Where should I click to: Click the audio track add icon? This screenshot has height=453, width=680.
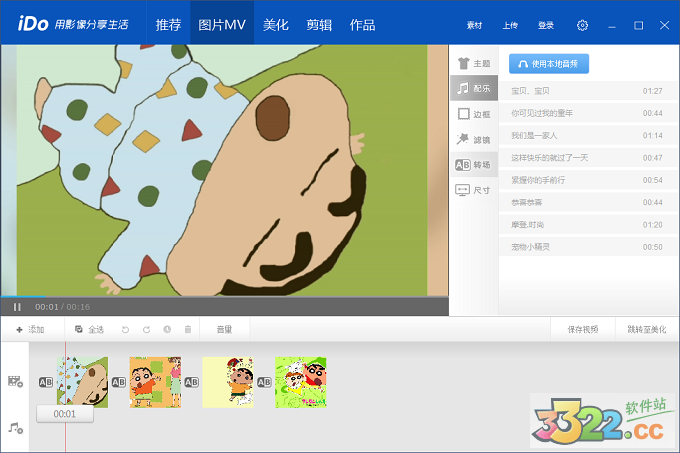point(15,427)
